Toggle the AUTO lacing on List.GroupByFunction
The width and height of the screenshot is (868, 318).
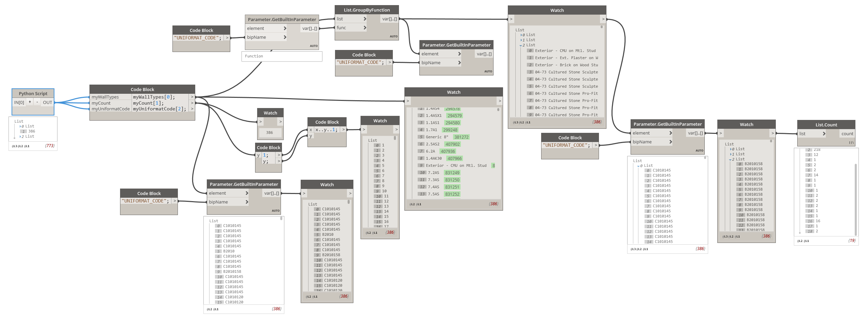(393, 36)
